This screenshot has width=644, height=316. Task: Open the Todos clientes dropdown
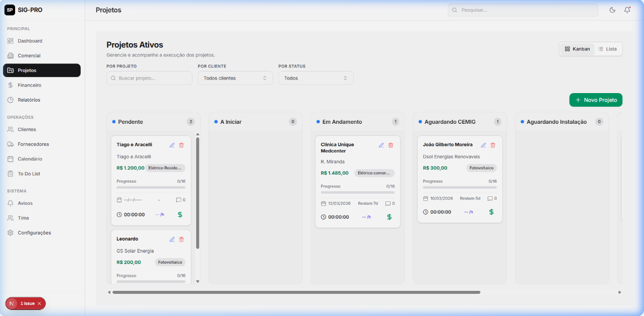(235, 78)
